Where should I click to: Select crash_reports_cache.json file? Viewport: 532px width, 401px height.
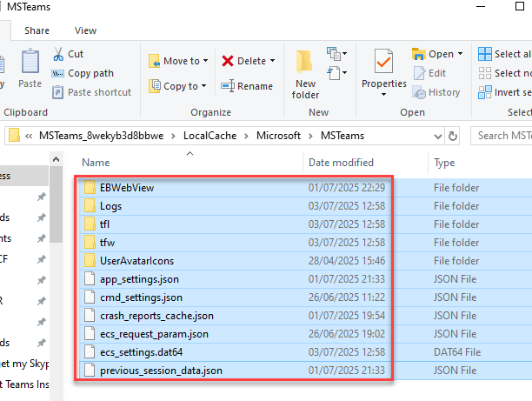[x=156, y=316]
